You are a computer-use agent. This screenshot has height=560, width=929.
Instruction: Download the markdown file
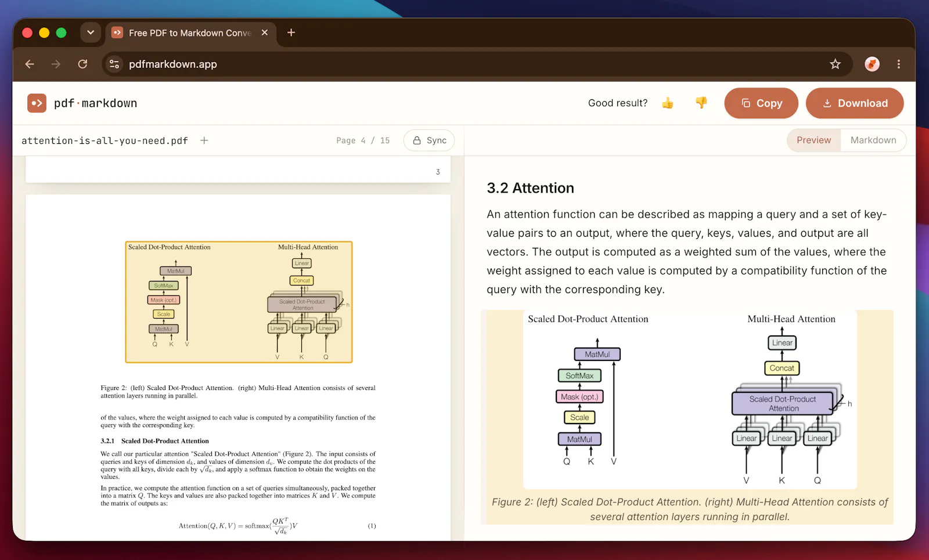tap(855, 103)
